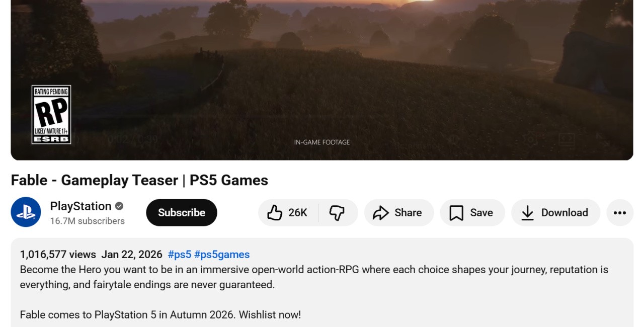The image size is (644, 327).
Task: Expand the description by clicking the view count
Action: (x=58, y=255)
